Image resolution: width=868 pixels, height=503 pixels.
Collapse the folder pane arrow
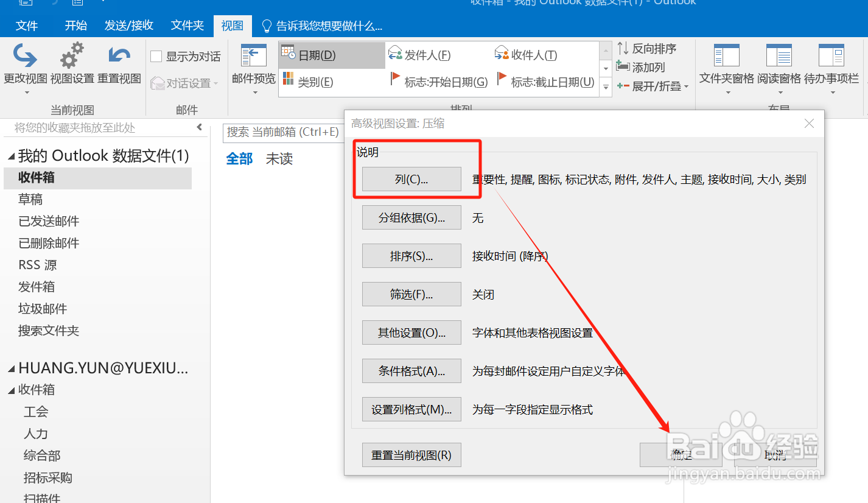pyautogui.click(x=199, y=127)
